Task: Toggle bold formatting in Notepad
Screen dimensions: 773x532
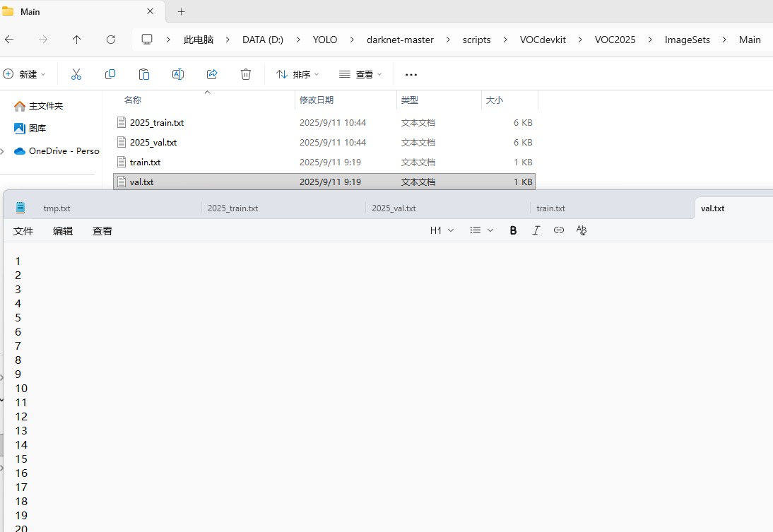Action: (x=513, y=230)
